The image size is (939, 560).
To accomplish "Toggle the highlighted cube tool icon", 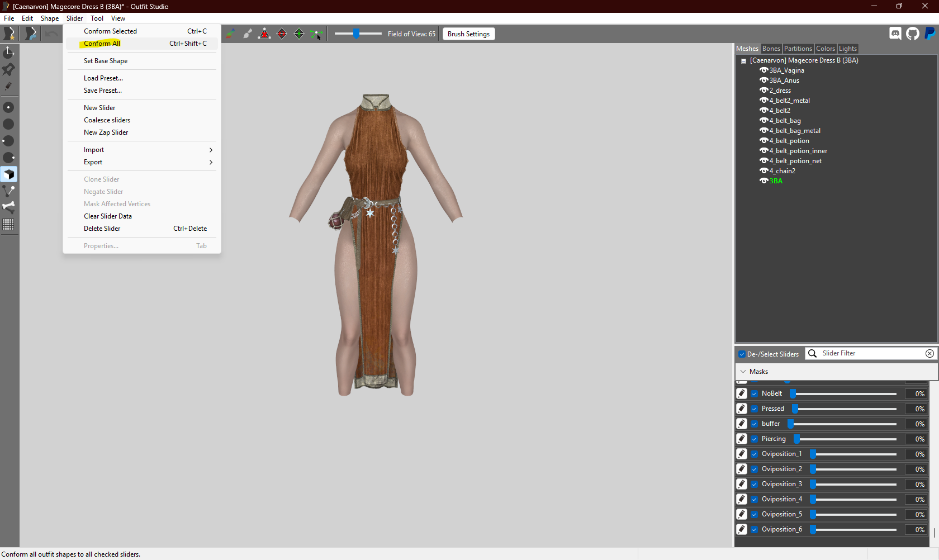I will click(x=8, y=174).
